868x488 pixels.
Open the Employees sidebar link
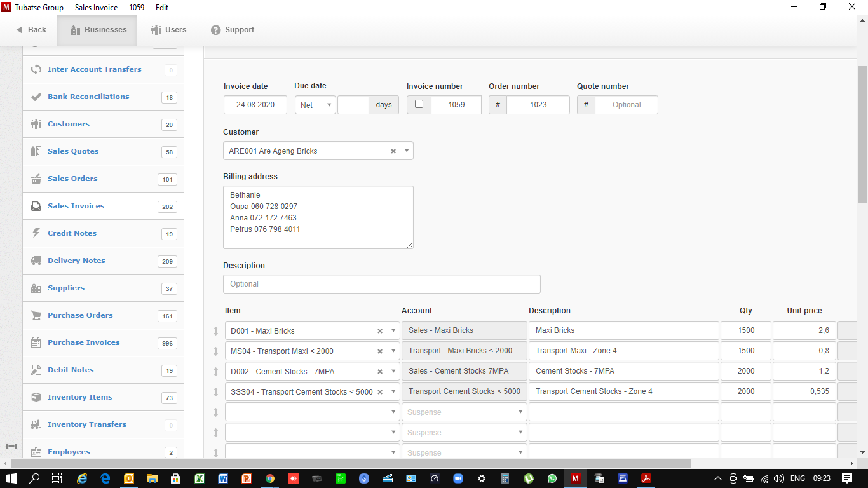click(x=69, y=452)
